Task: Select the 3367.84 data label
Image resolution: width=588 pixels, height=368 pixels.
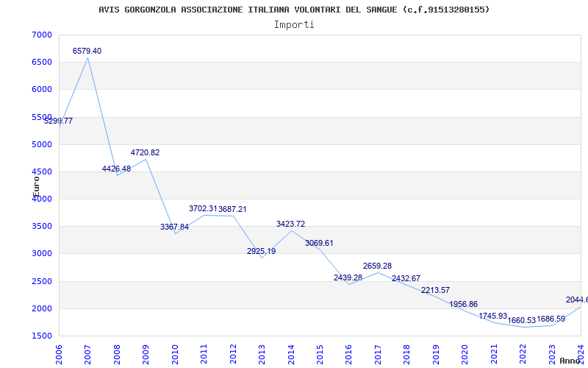Action: click(x=174, y=227)
